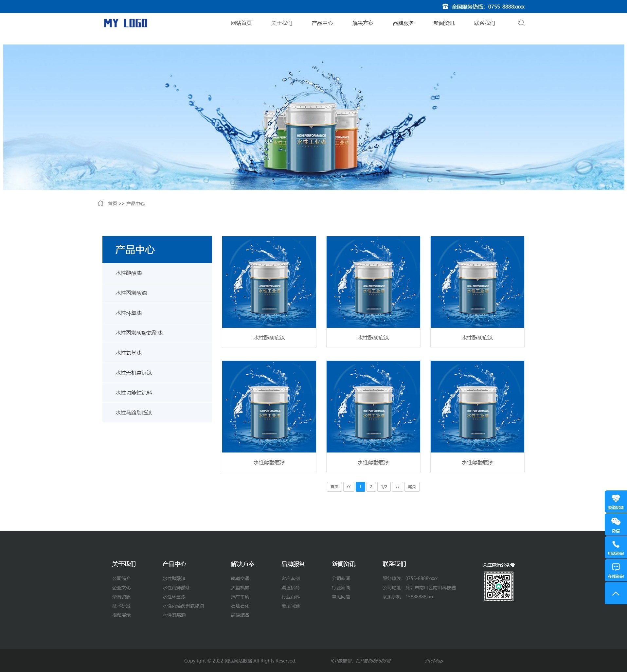Image resolution: width=627 pixels, height=672 pixels.
Task: Click the MY LOGO site logo
Action: (x=125, y=23)
